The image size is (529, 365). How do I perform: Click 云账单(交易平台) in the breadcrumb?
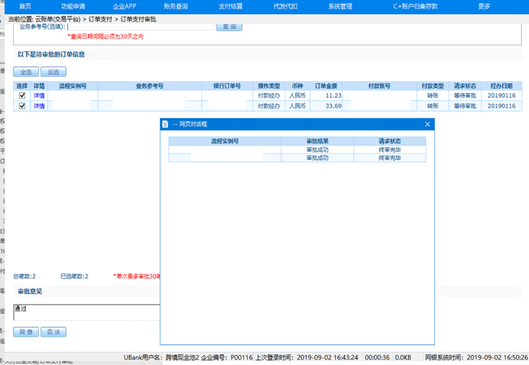coord(58,19)
